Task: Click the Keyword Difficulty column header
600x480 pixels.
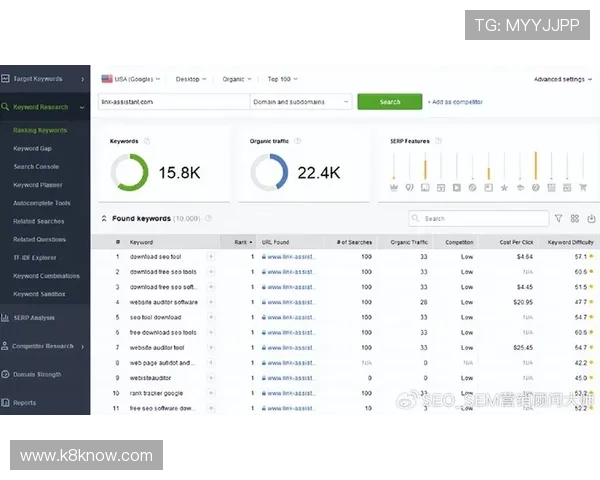Action: point(570,242)
